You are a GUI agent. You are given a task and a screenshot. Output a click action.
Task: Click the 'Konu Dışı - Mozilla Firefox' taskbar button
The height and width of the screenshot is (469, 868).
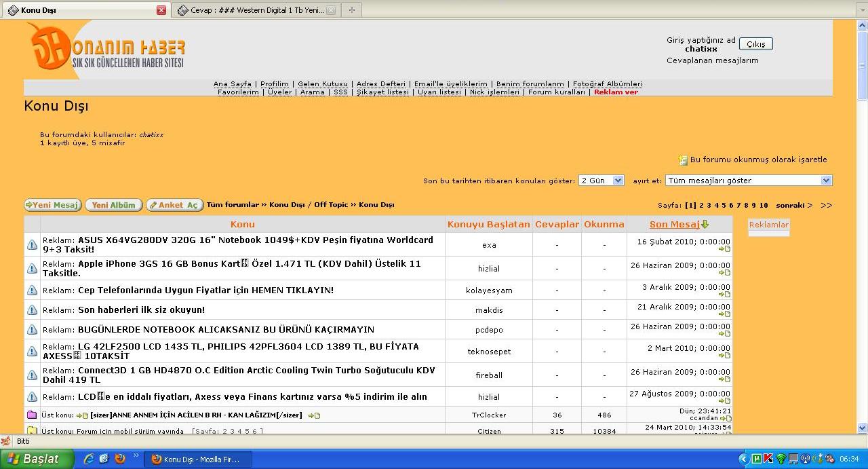coord(198,459)
